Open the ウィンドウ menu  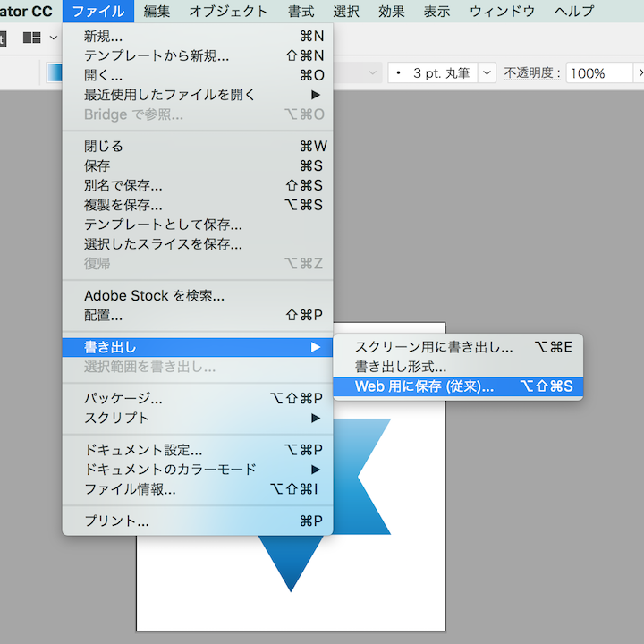coord(502,11)
